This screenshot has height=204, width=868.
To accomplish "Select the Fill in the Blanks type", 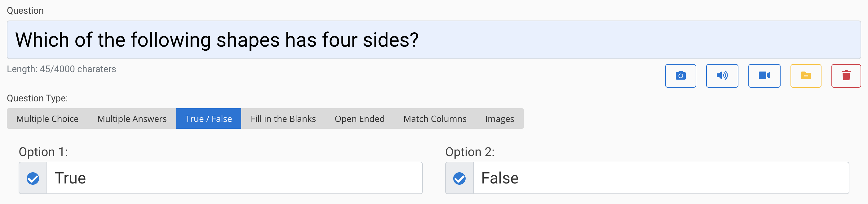I will pyautogui.click(x=283, y=118).
